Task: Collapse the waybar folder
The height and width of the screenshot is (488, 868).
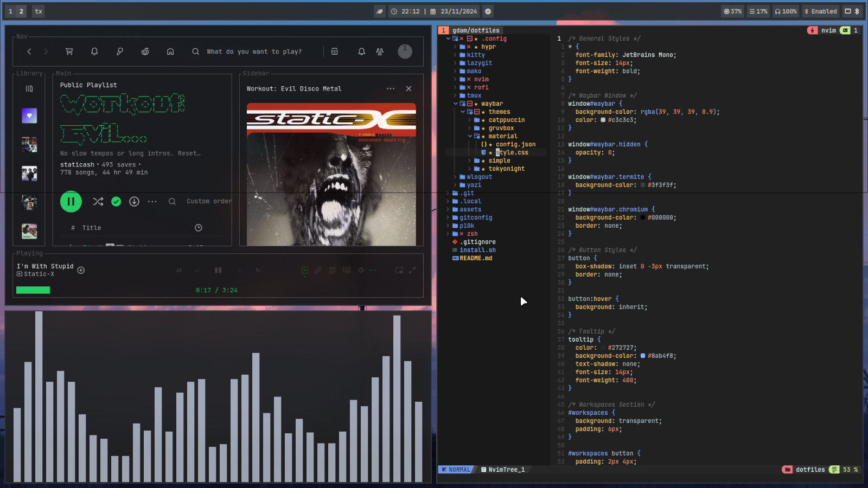Action: point(478,104)
